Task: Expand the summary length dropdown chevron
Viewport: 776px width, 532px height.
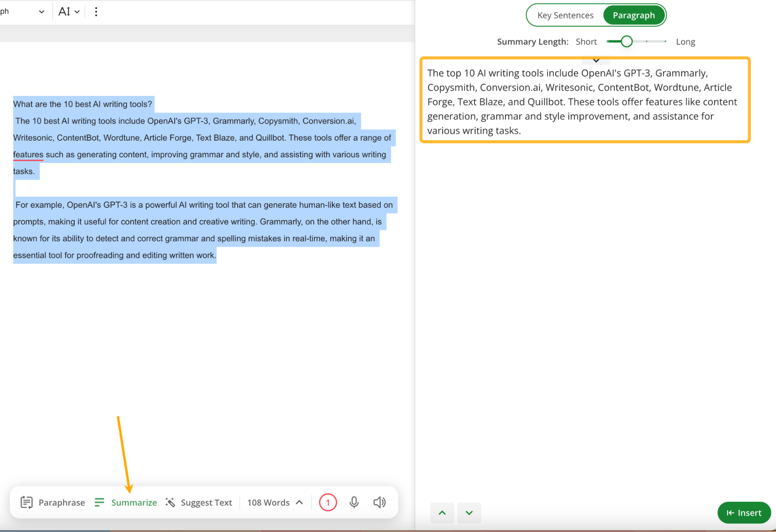Action: point(596,60)
